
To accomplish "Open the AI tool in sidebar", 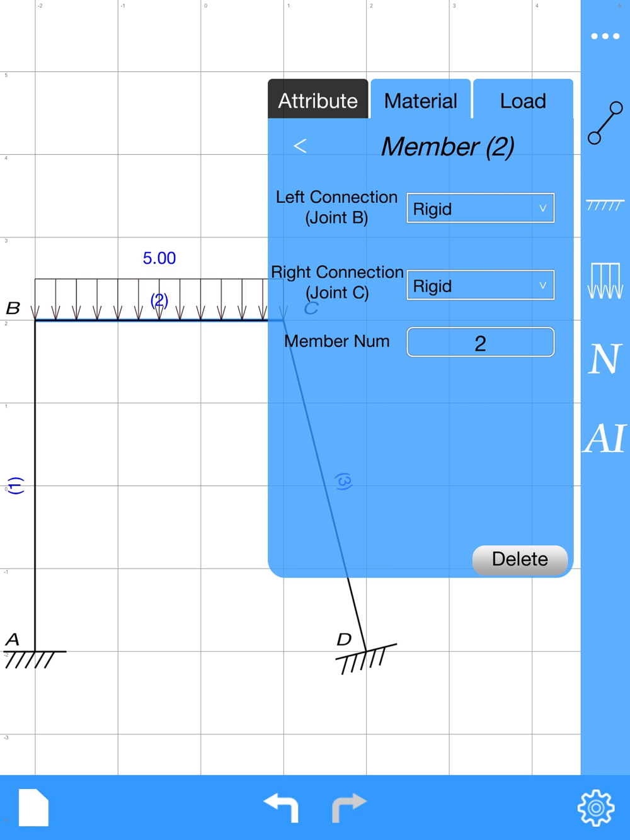I will click(x=605, y=438).
